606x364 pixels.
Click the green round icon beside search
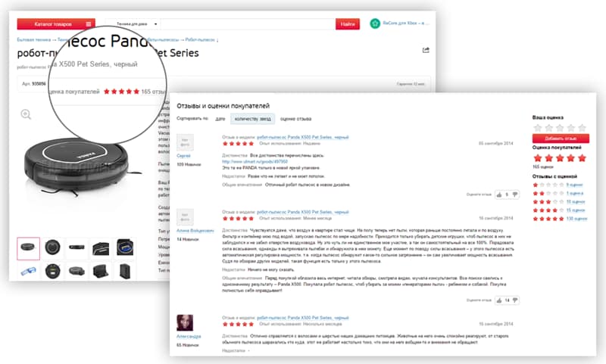375,23
